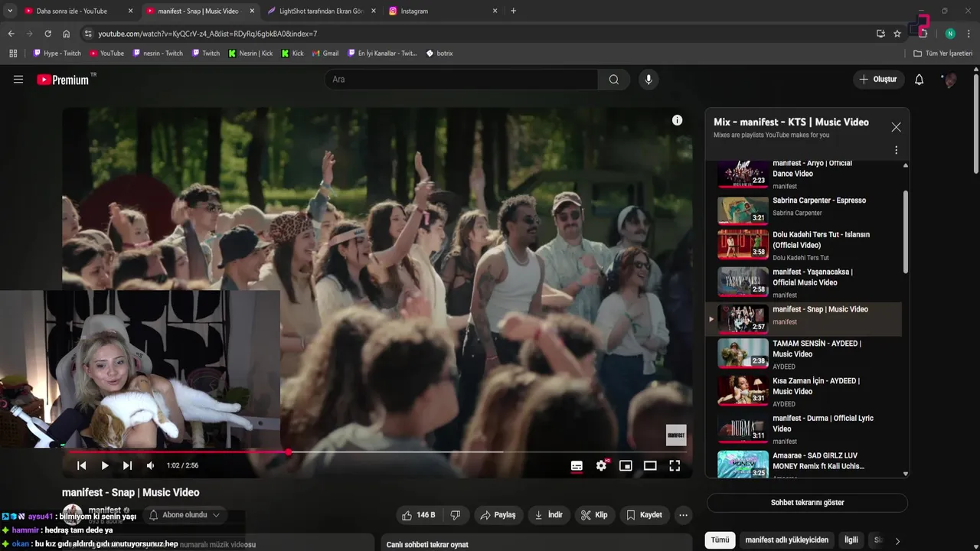This screenshot has height=551, width=980.
Task: Open account avatar menu
Action: coord(949,80)
